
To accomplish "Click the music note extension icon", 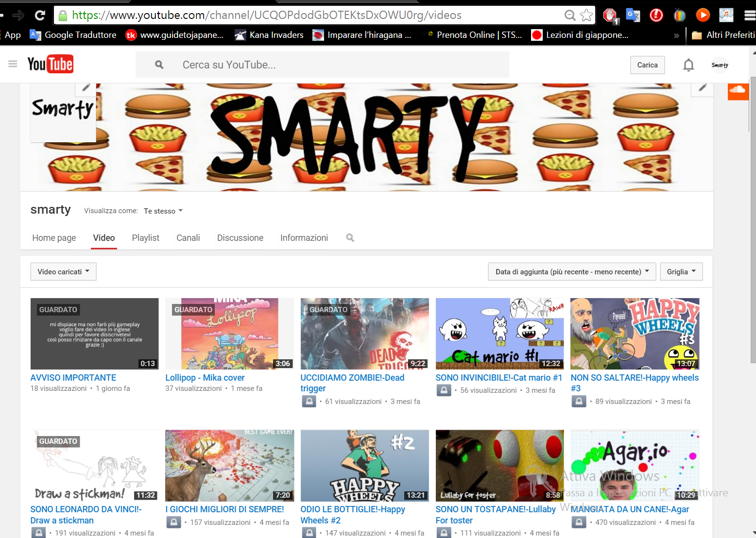I will [x=726, y=16].
